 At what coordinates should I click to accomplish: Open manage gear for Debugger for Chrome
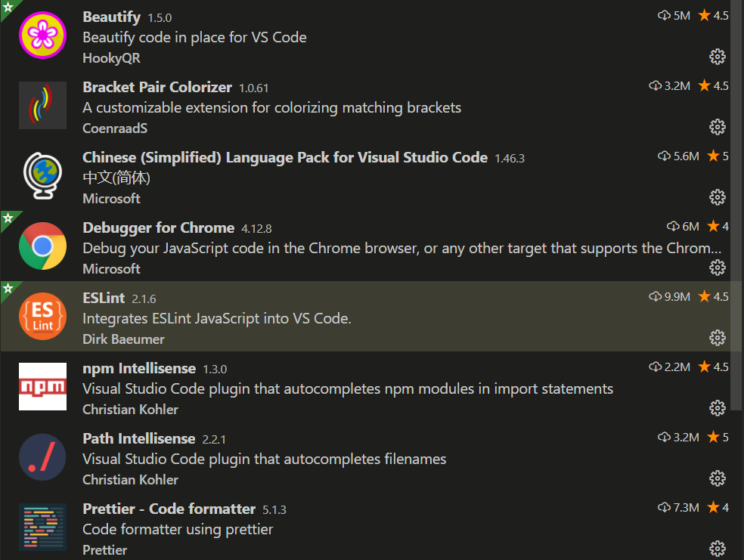(x=718, y=268)
